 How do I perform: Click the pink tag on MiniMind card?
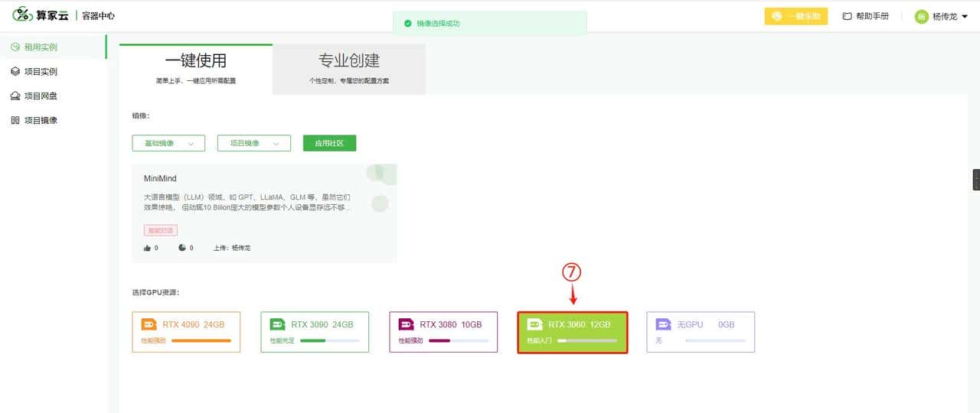pyautogui.click(x=160, y=230)
